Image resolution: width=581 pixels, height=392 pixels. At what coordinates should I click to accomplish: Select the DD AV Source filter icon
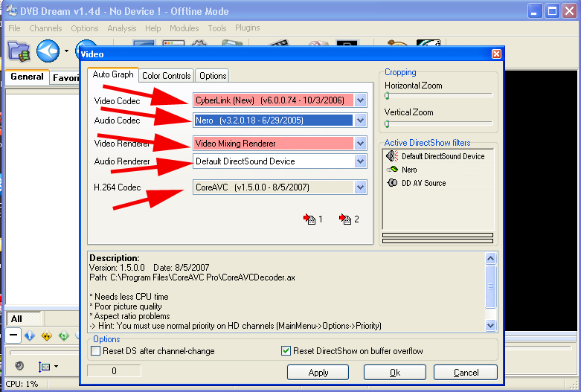392,183
